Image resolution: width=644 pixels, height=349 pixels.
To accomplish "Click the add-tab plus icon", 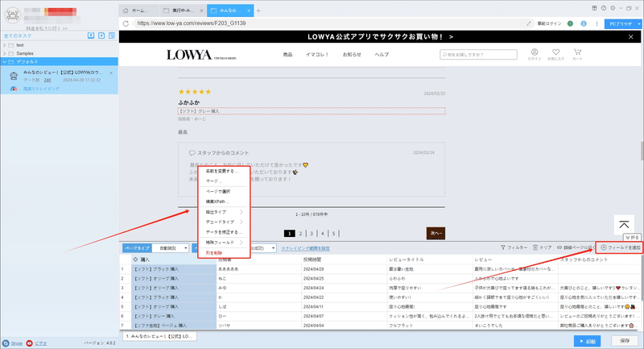I will pos(258,10).
